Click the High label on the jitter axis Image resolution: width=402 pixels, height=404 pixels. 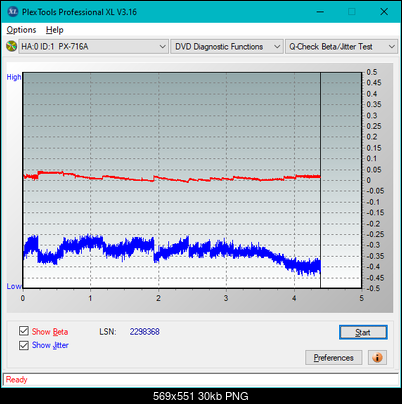click(14, 77)
